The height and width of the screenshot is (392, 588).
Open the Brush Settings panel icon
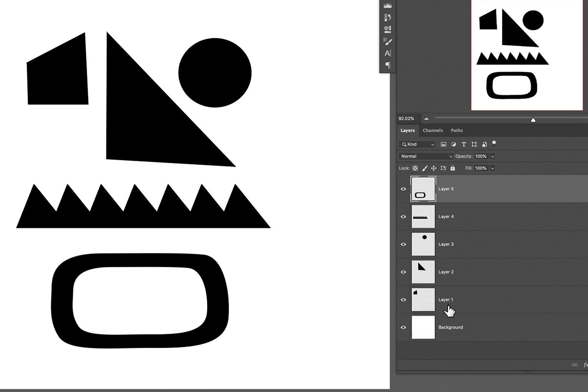(388, 41)
